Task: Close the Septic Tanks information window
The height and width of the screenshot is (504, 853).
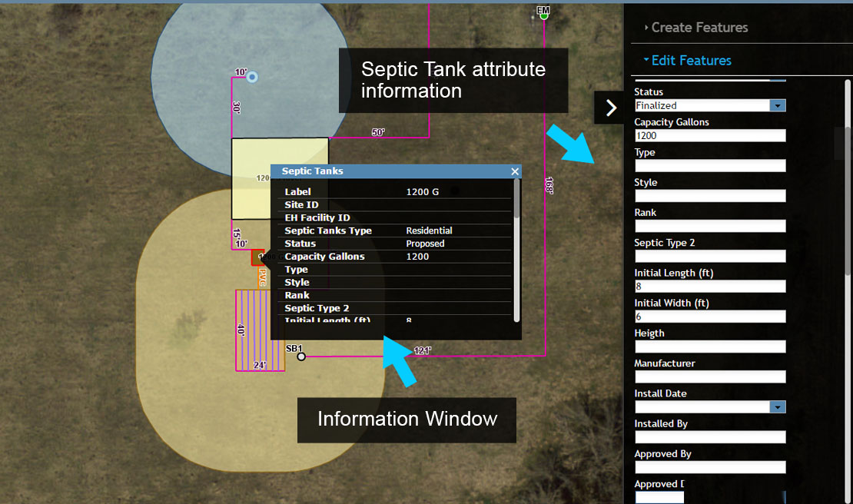Action: (x=515, y=171)
